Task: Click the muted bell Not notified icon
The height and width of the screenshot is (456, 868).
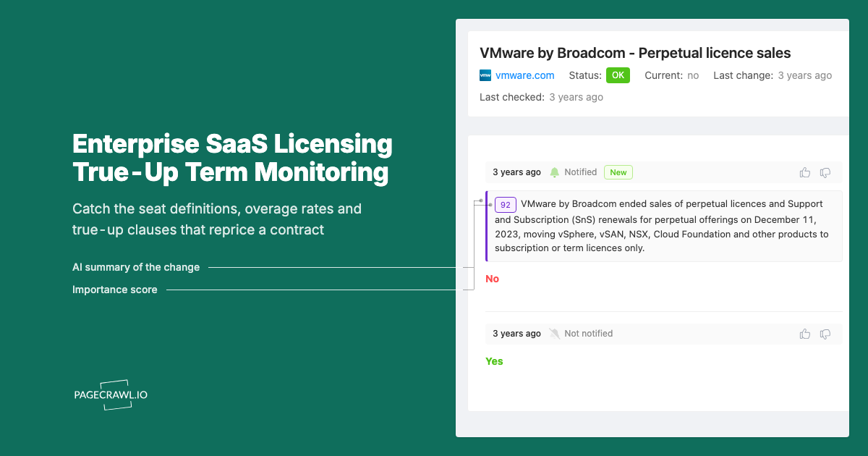Action: (555, 334)
